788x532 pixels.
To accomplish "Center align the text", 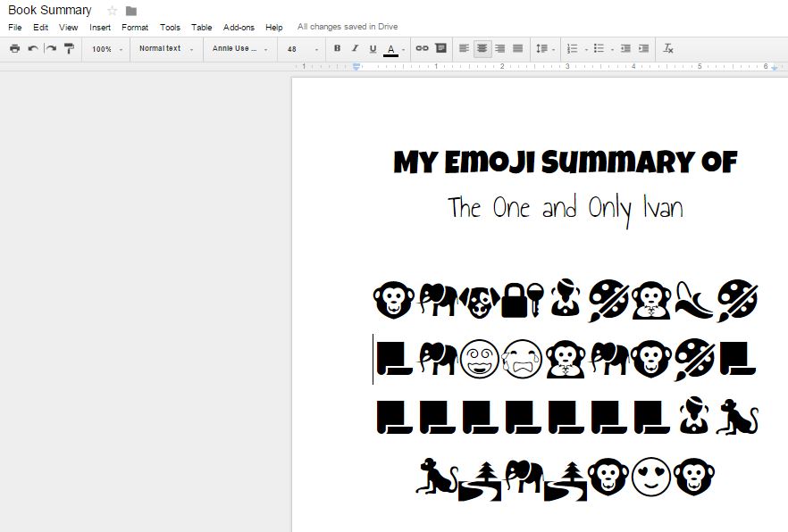I will (482, 49).
